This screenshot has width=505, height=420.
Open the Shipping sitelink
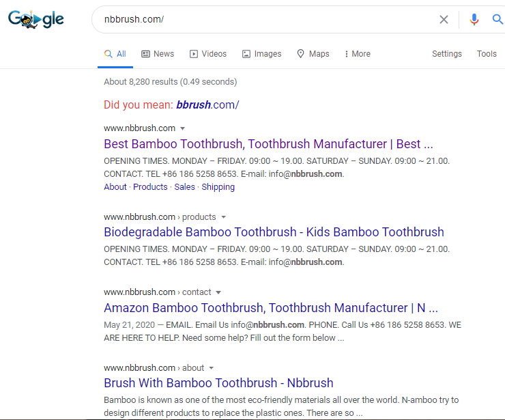[x=218, y=187]
